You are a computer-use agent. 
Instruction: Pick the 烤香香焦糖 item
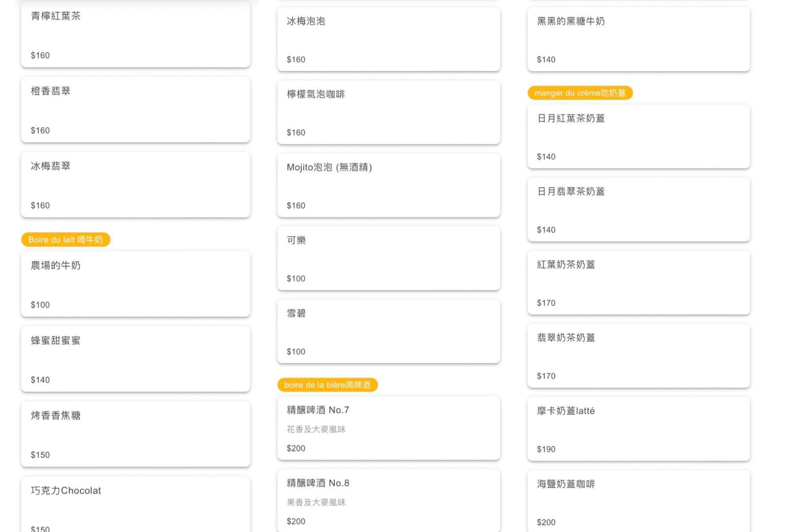pyautogui.click(x=136, y=434)
